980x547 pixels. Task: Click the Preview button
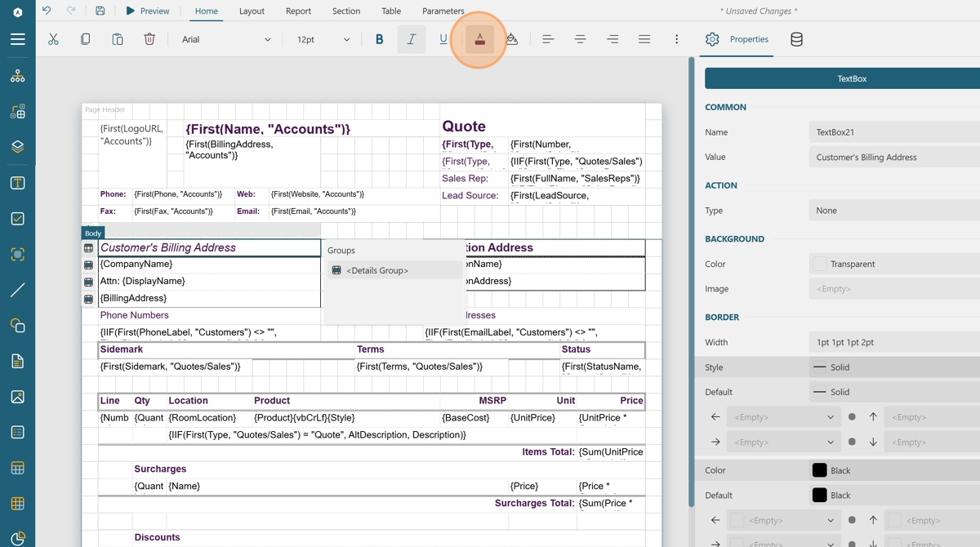coord(148,11)
